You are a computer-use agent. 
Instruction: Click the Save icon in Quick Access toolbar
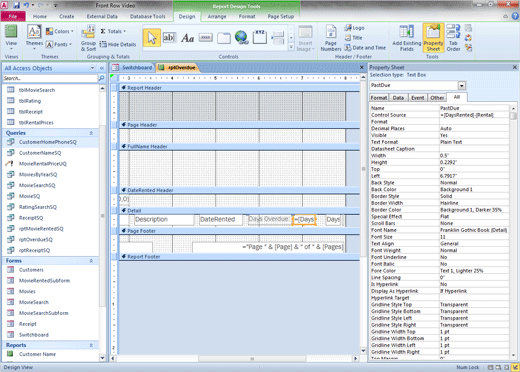click(16, 5)
